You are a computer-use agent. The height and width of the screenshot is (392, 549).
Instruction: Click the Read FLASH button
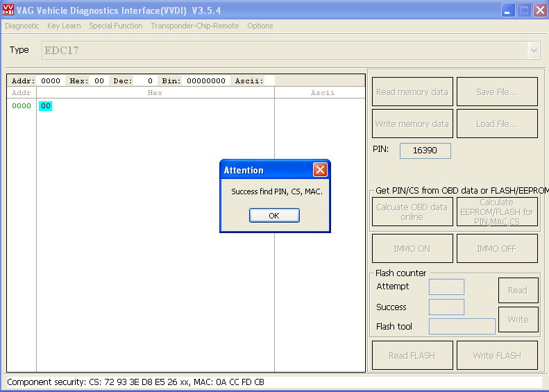(412, 355)
